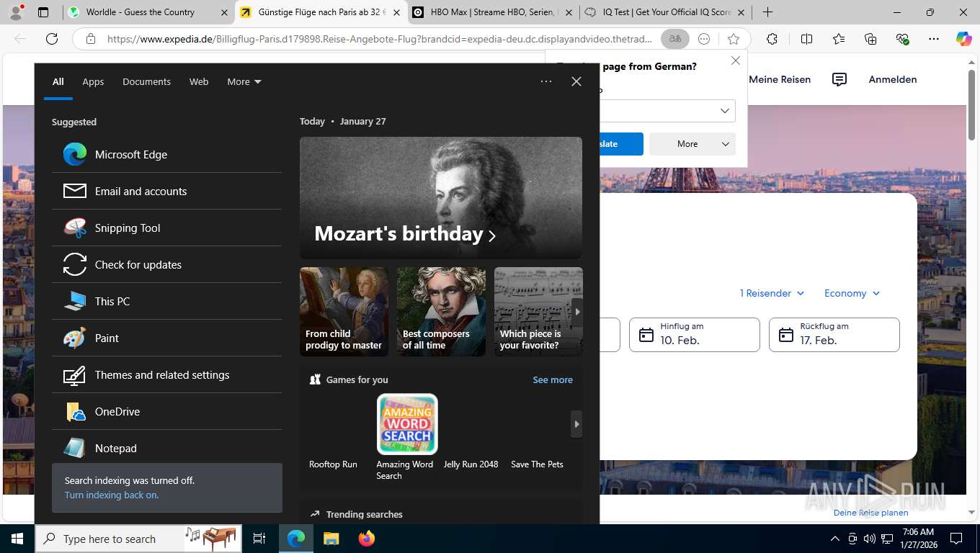Select Hinflug am departure date field
Viewport: 980px width, 553px height.
(695, 335)
